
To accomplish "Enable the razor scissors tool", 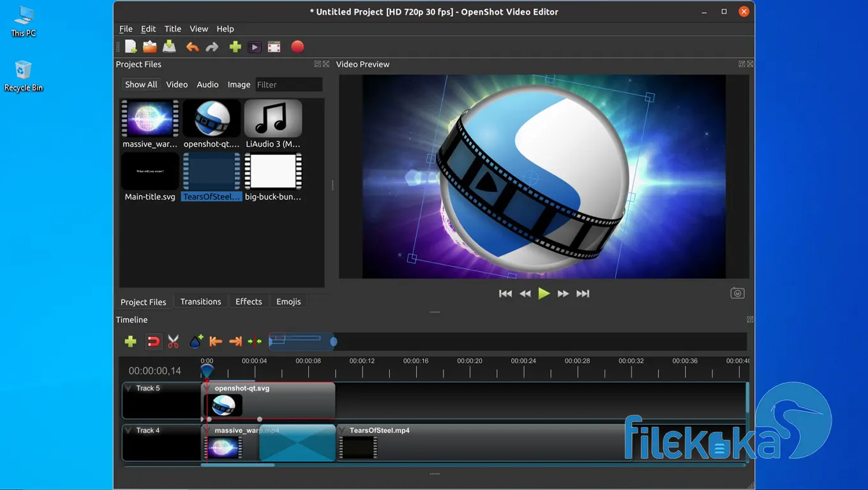I will tap(174, 341).
